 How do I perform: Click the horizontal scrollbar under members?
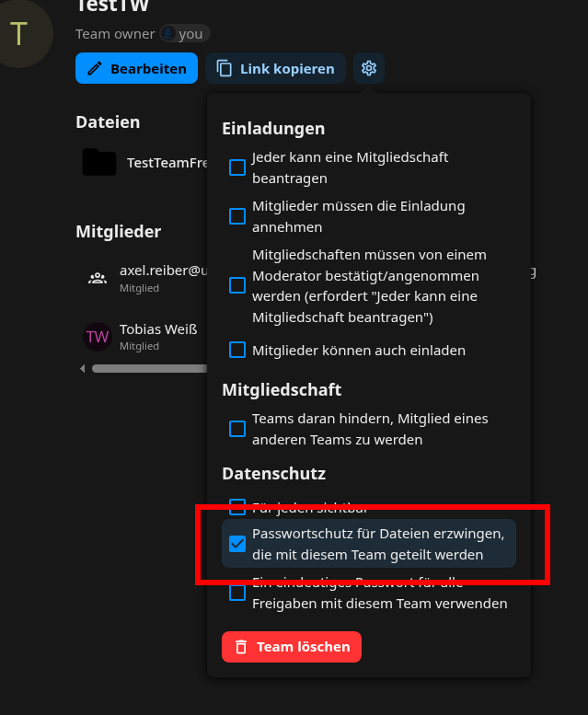(x=147, y=369)
